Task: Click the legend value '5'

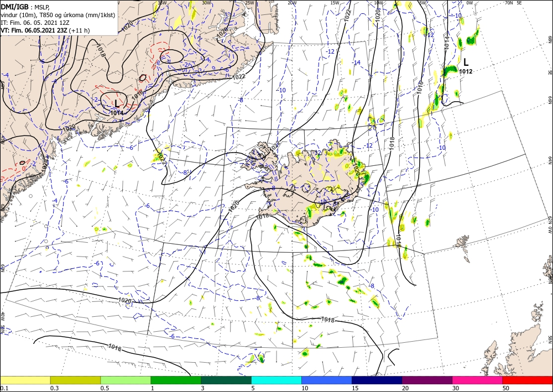Action: 253,388
